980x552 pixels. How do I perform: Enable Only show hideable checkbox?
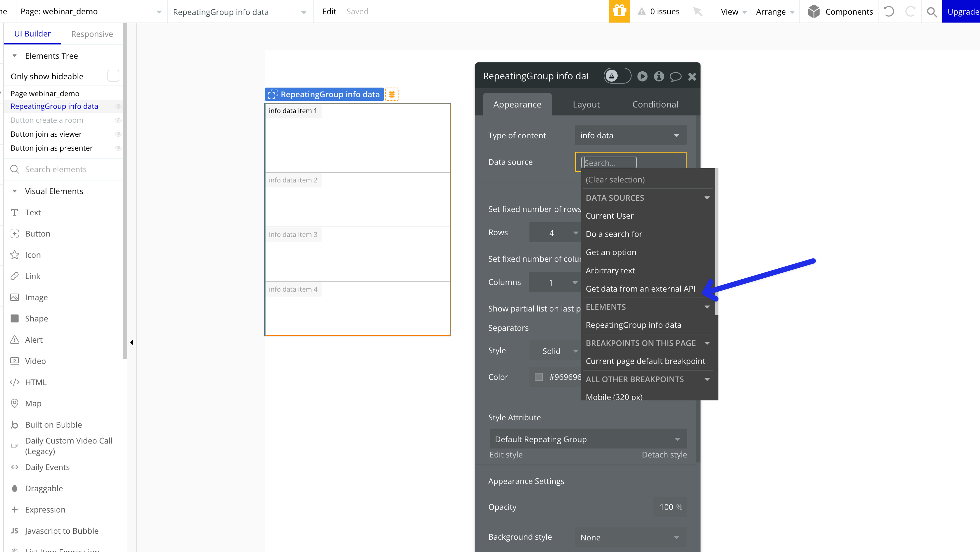pos(113,76)
